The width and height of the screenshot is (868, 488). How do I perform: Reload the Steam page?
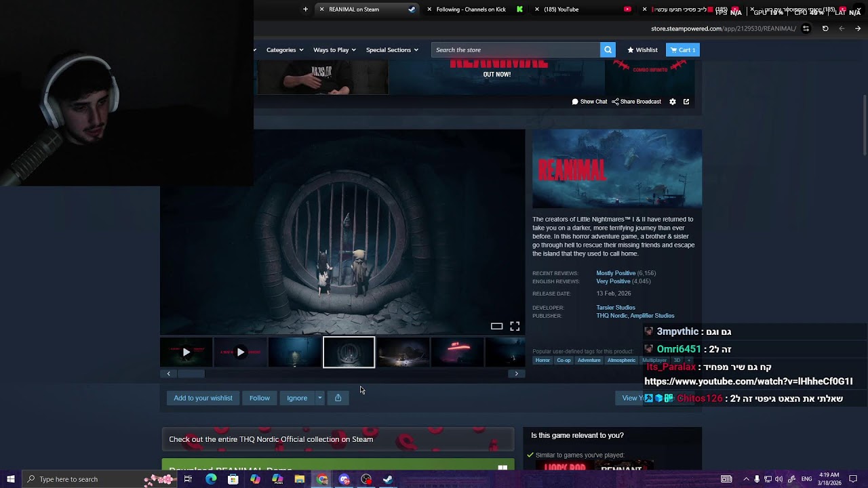coord(825,28)
